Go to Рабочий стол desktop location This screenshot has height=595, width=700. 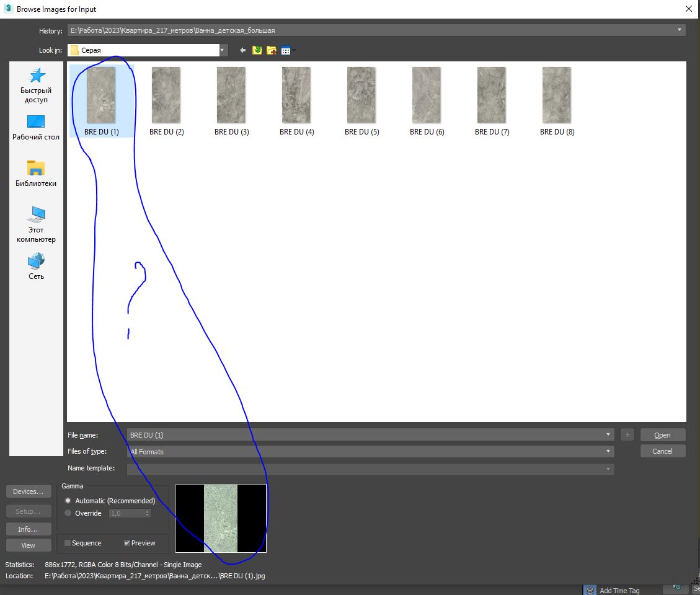[36, 128]
